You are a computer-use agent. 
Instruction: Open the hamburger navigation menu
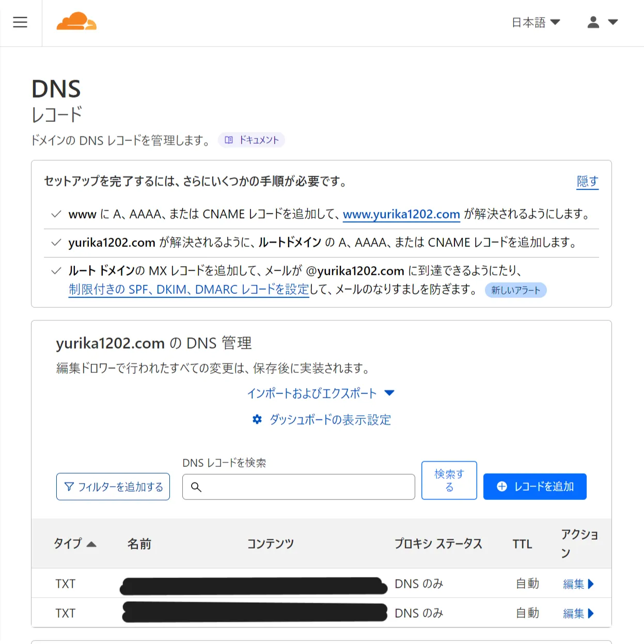pyautogui.click(x=20, y=22)
